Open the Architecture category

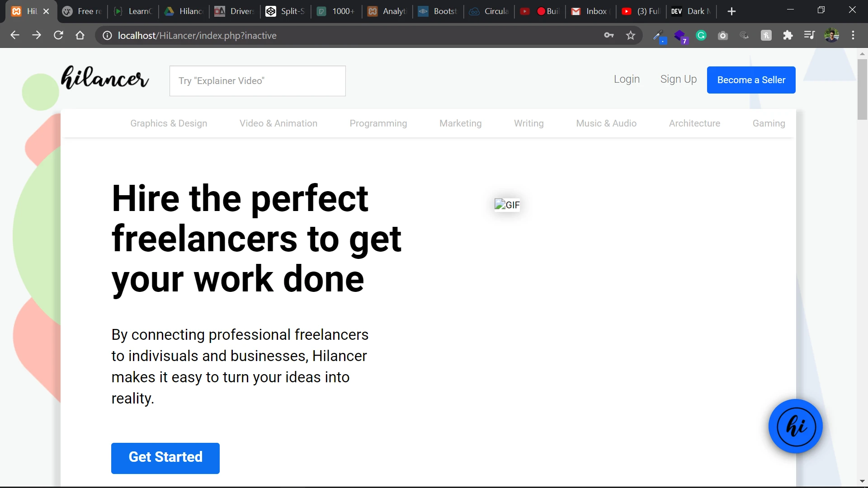tap(695, 123)
